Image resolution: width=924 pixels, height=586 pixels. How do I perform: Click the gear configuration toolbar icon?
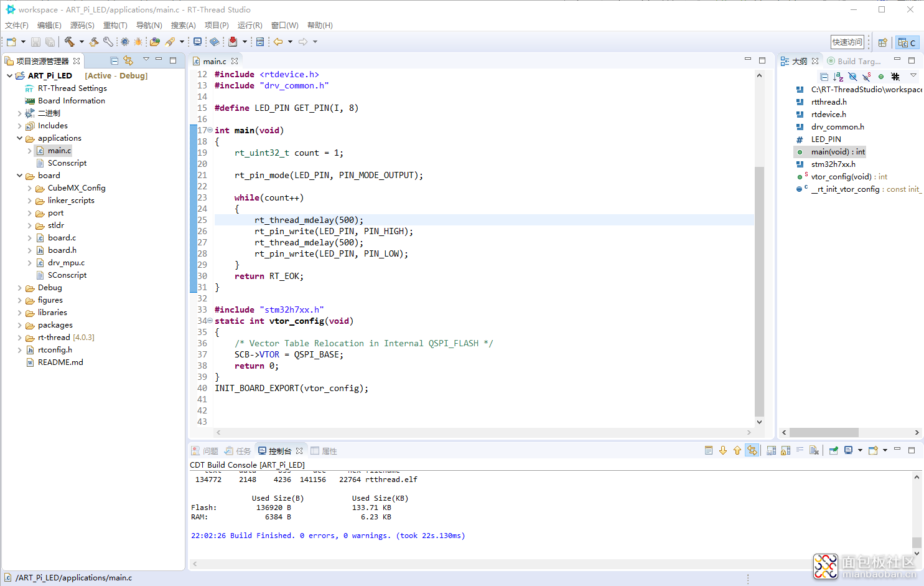point(125,42)
